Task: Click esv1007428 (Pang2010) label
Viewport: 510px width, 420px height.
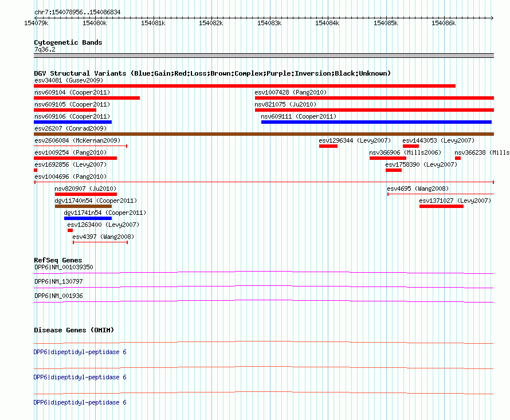Action: click(x=291, y=92)
